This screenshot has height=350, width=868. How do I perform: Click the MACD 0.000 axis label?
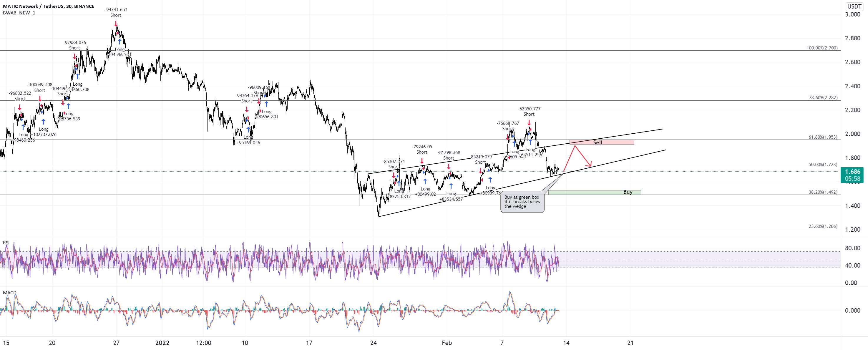tap(852, 311)
